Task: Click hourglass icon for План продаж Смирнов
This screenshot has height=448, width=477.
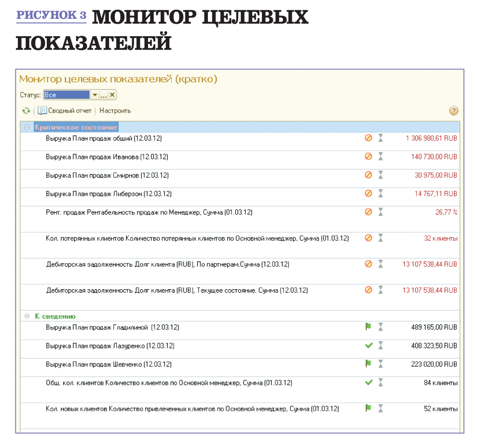Action: click(x=381, y=175)
